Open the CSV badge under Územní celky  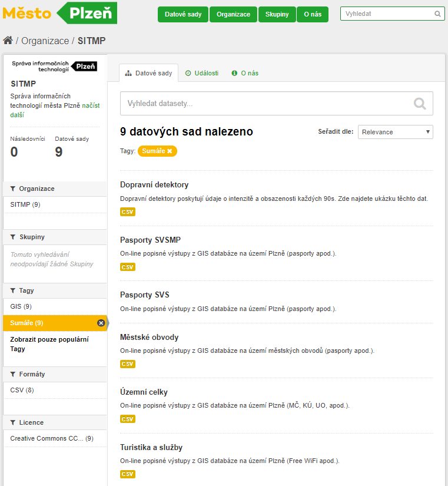(128, 419)
